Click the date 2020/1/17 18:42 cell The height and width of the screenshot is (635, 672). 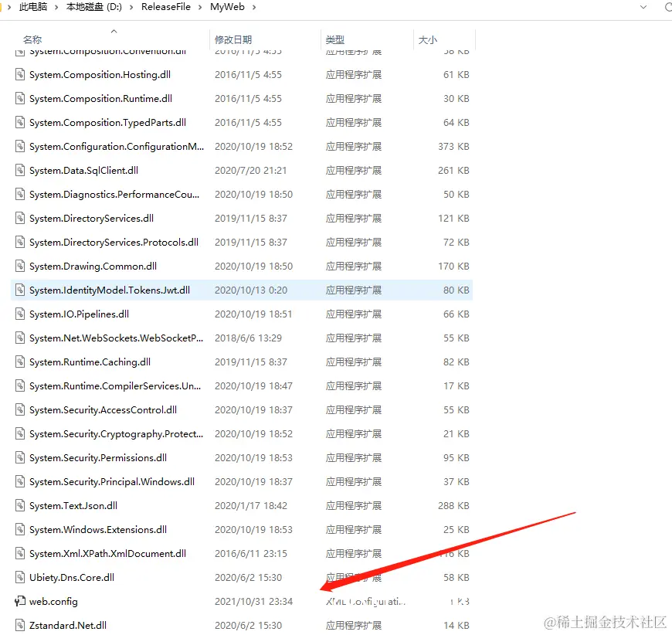click(251, 506)
